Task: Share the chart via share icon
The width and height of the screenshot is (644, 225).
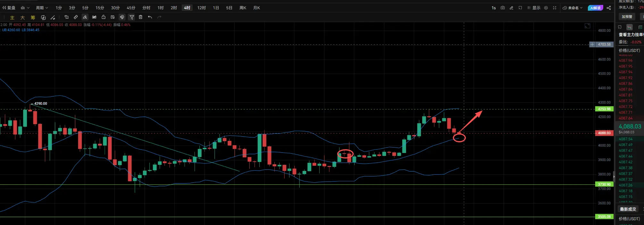Action: 609,8
